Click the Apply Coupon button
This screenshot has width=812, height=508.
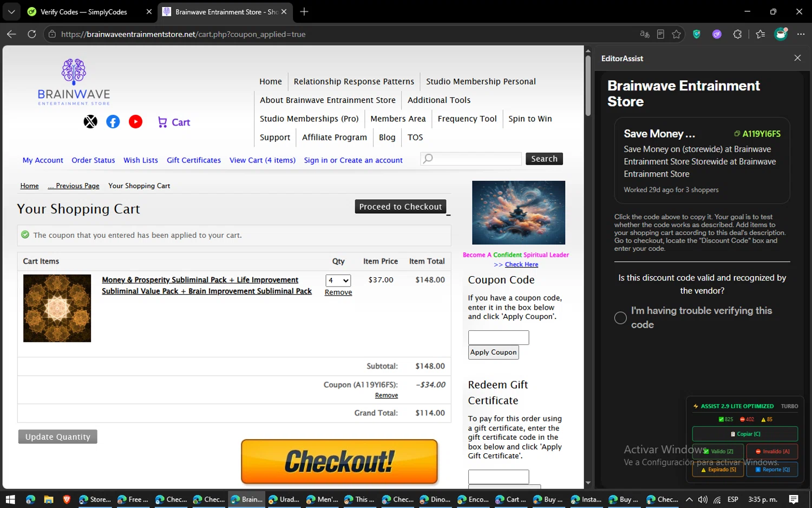[493, 352]
